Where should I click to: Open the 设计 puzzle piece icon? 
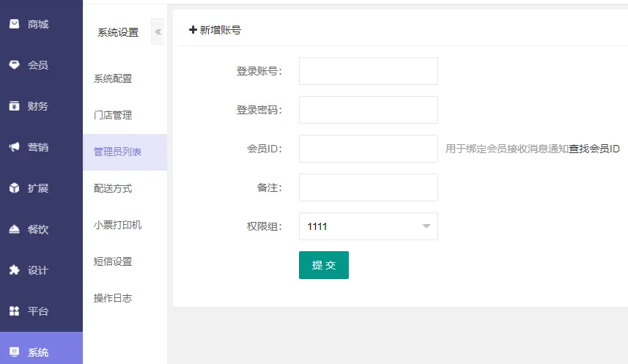click(x=14, y=270)
